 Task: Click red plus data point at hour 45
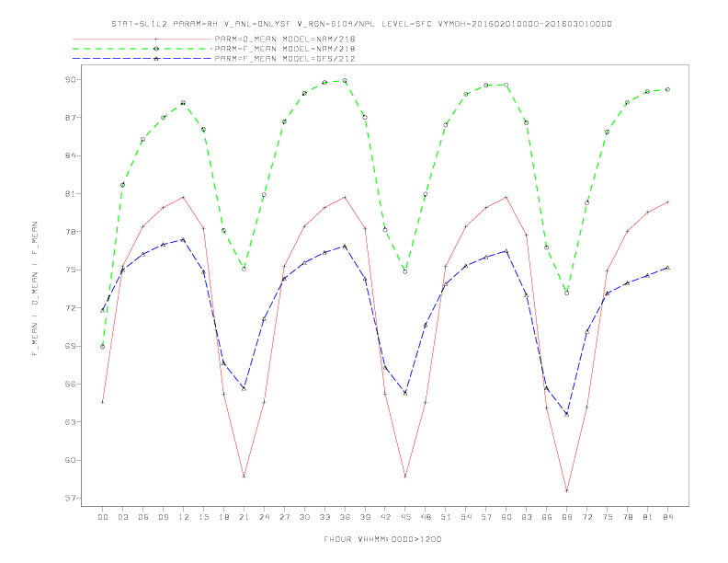[x=405, y=477]
